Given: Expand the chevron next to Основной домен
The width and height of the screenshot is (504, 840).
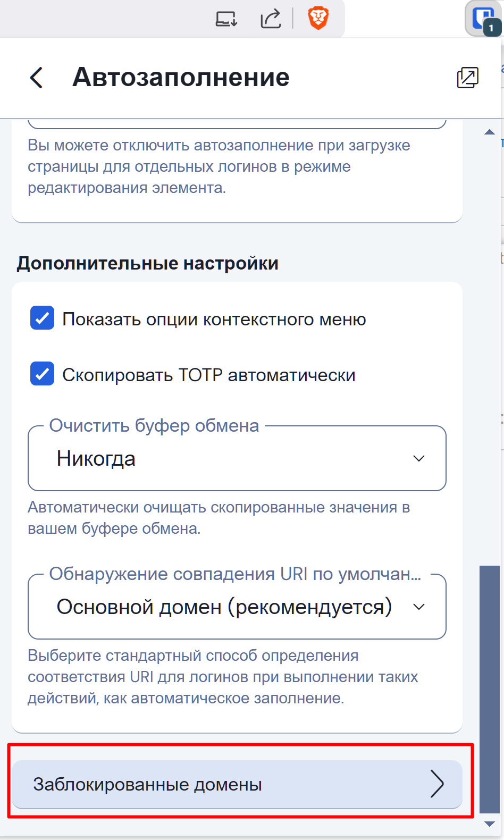Looking at the screenshot, I should pyautogui.click(x=419, y=607).
